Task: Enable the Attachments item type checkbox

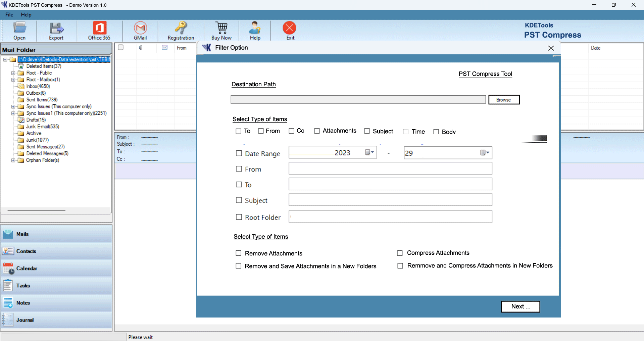Action: pos(317,131)
